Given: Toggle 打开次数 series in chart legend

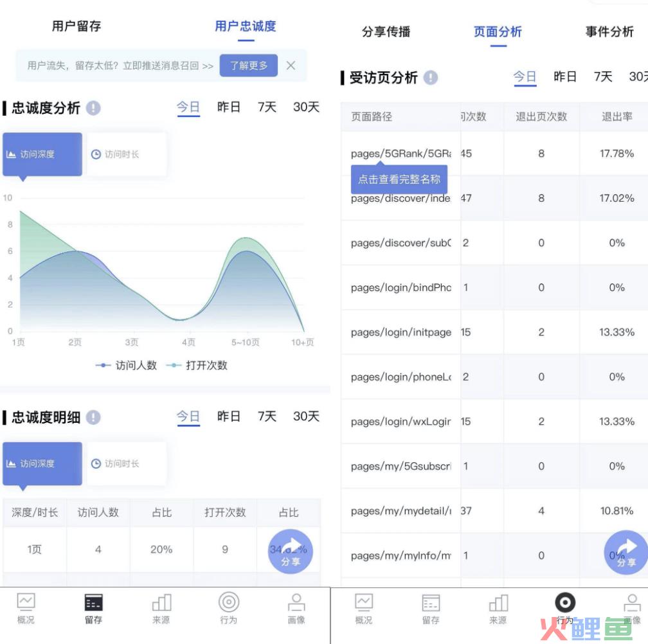Looking at the screenshot, I should click(x=197, y=365).
